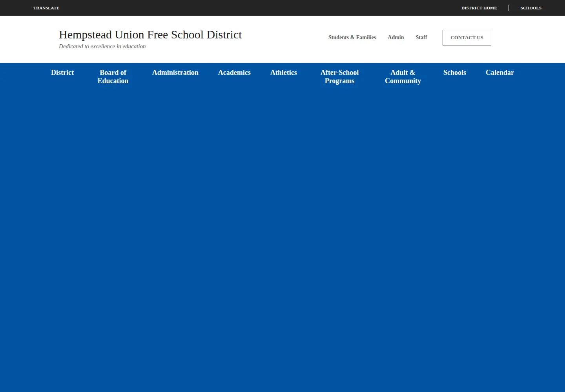The height and width of the screenshot is (392, 565).
Task: Open Athletics menu item
Action: (x=284, y=73)
